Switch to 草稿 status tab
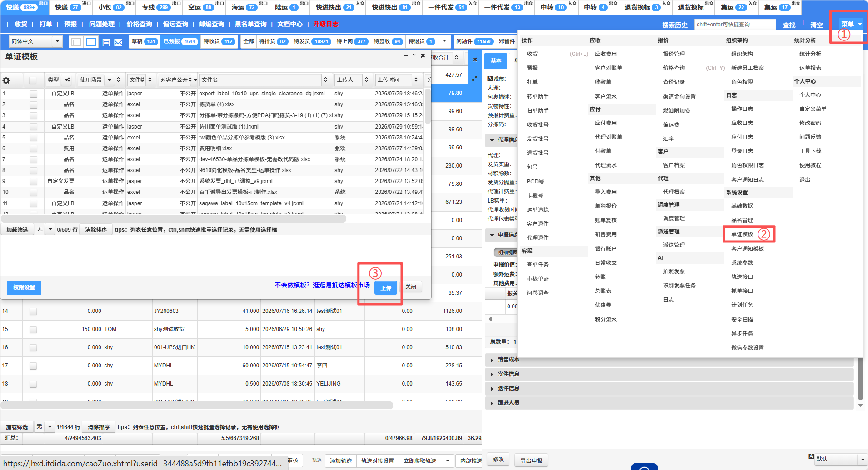This screenshot has height=470, width=868. point(145,41)
